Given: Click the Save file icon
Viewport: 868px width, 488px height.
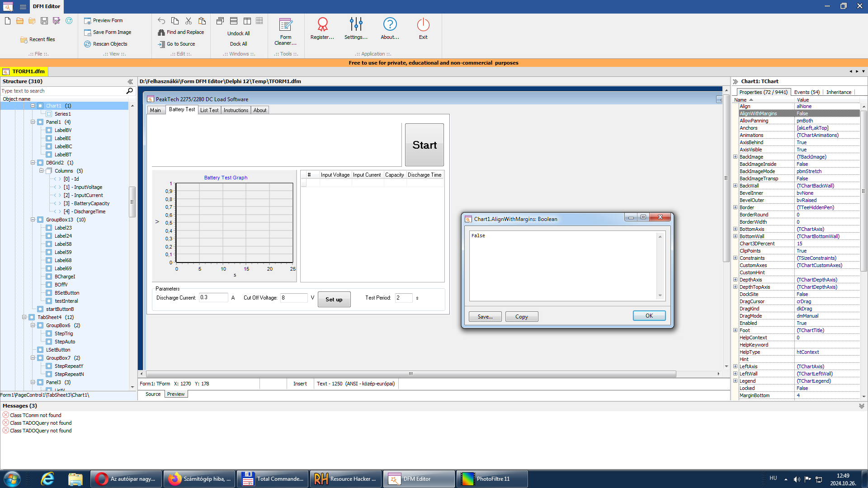Looking at the screenshot, I should click(44, 21).
